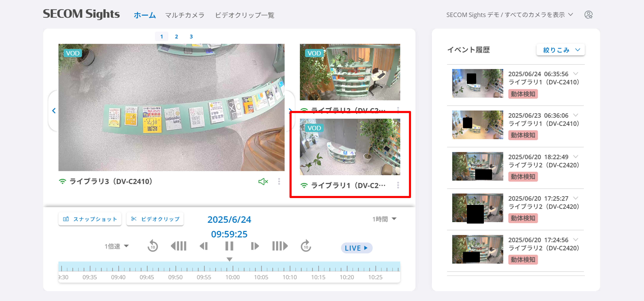Viewport: 644px width, 301px height.
Task: Click the イベント履歴 heading
Action: pyautogui.click(x=468, y=50)
